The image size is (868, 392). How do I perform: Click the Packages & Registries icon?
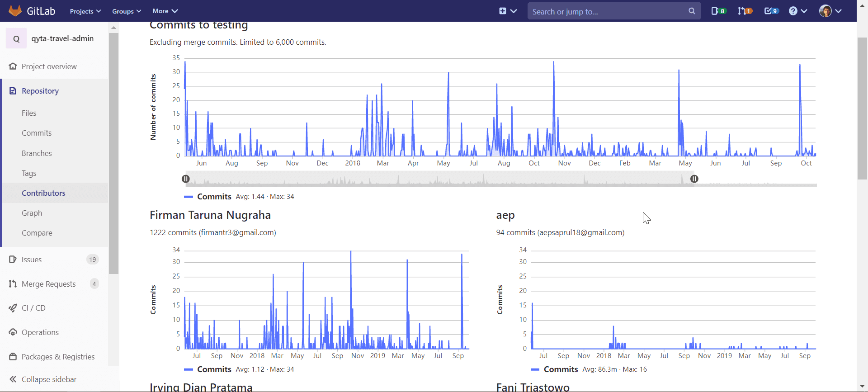13,357
